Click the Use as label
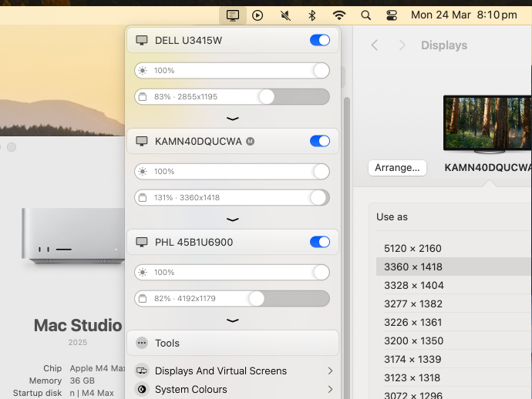532x399 pixels. point(392,217)
